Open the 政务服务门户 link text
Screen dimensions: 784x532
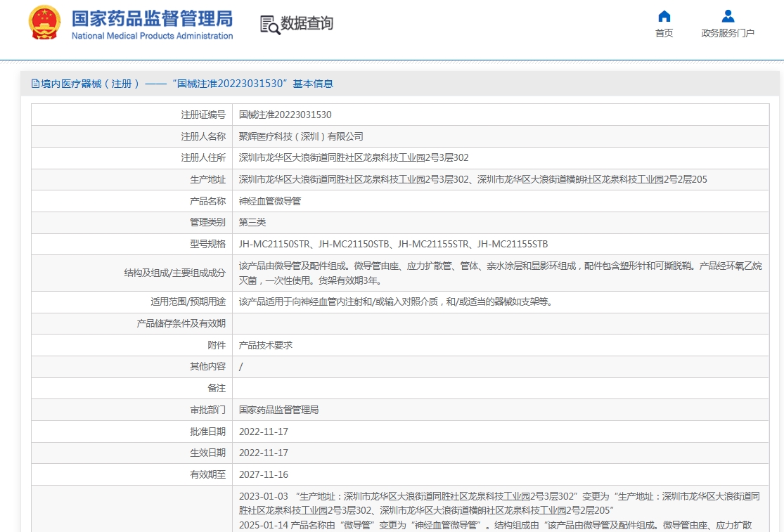click(x=728, y=33)
